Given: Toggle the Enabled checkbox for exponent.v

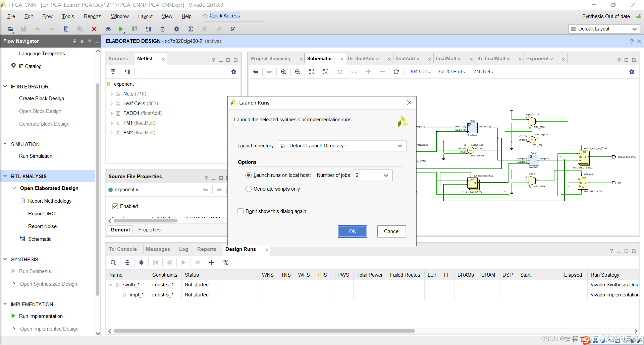Looking at the screenshot, I should pos(115,206).
